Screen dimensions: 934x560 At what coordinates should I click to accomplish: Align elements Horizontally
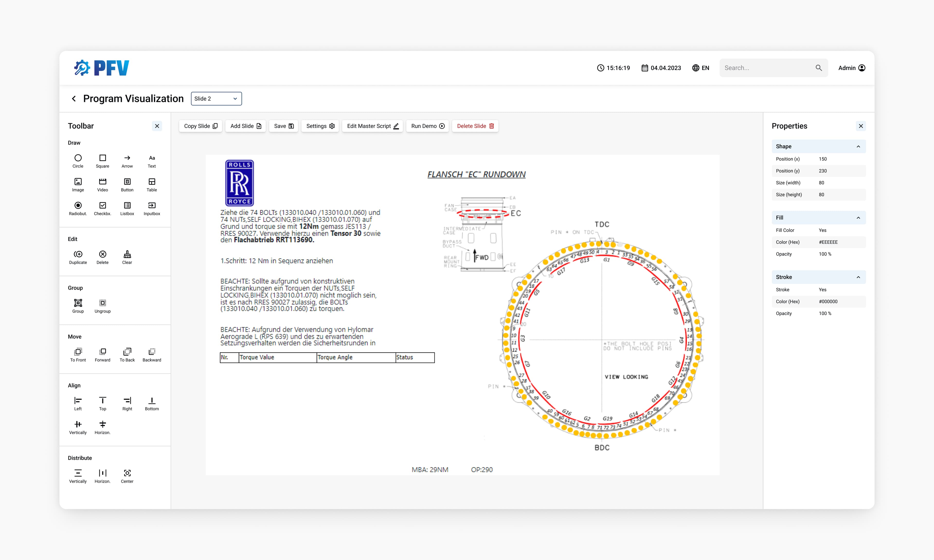click(102, 428)
